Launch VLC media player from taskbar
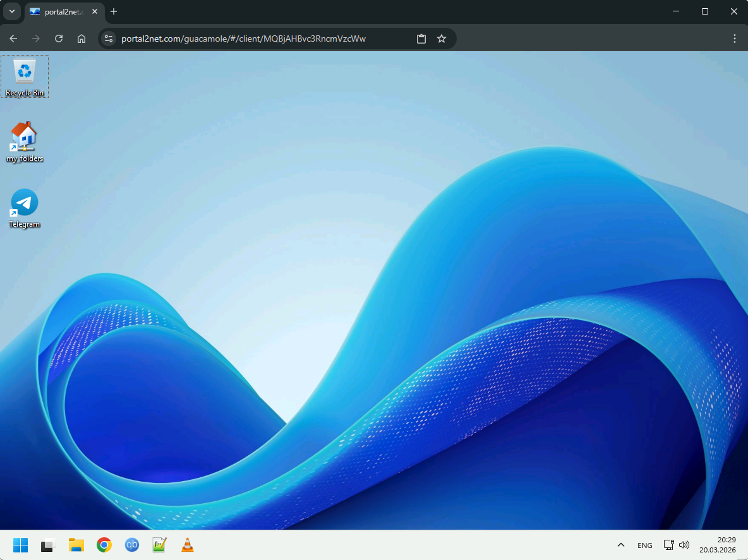This screenshot has width=748, height=560. (x=187, y=545)
